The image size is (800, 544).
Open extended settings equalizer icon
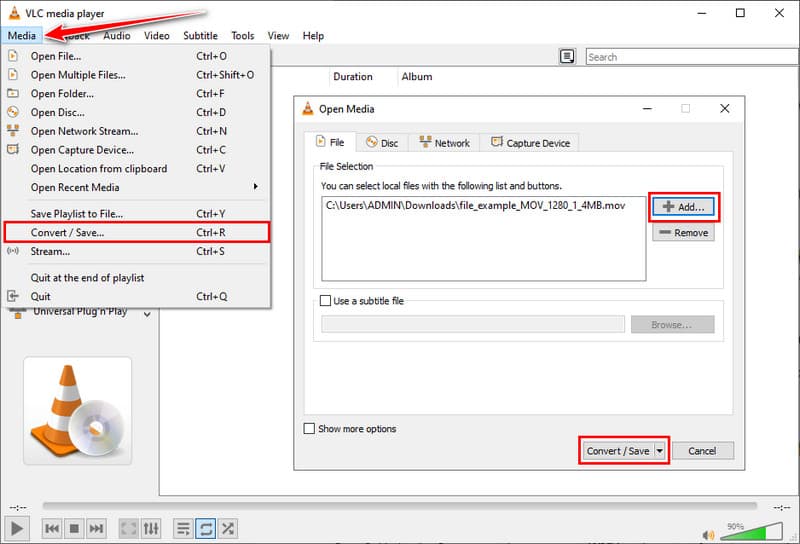tap(151, 528)
